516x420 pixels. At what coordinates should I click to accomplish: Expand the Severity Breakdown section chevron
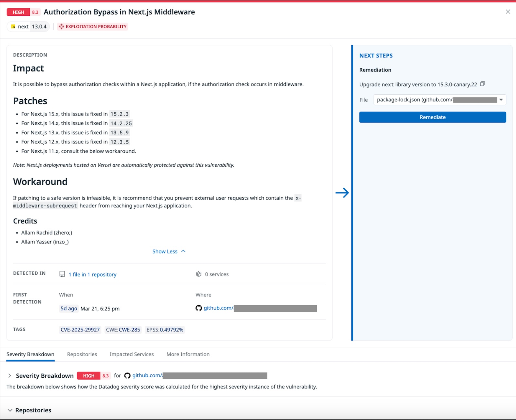point(10,376)
